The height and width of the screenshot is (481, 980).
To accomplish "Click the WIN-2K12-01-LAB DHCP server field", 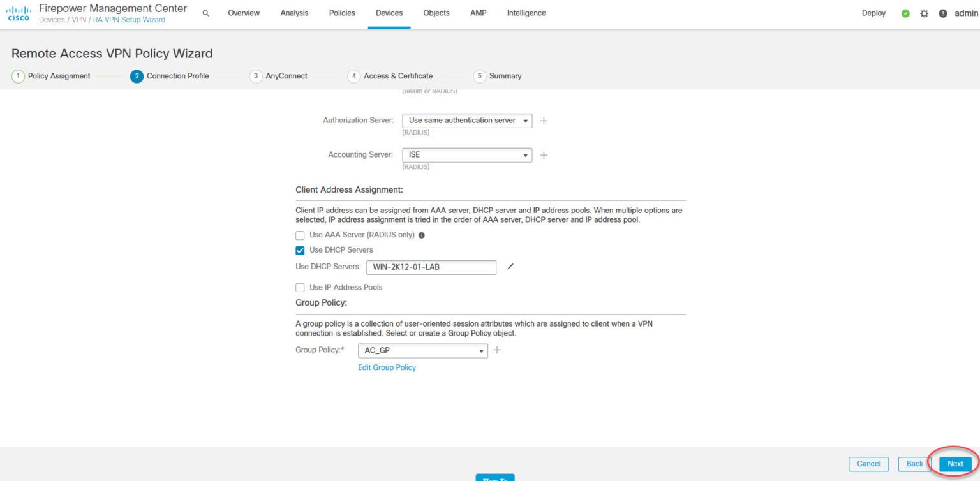I will click(431, 267).
